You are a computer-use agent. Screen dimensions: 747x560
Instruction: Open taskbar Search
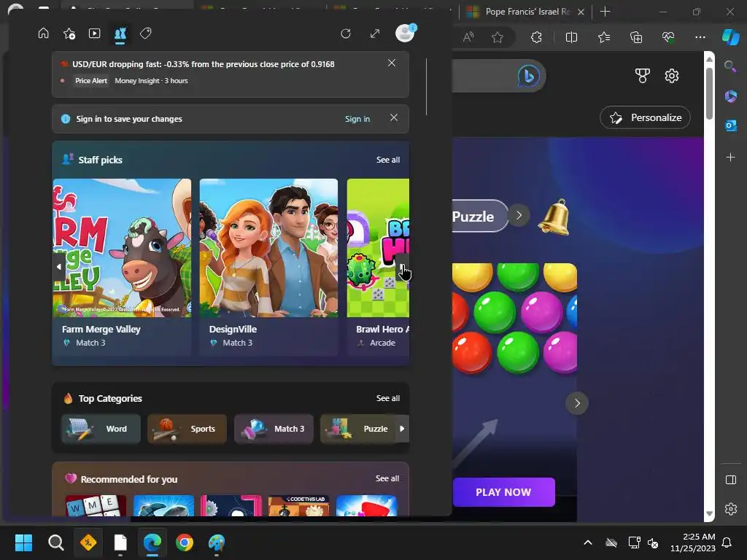[55, 542]
